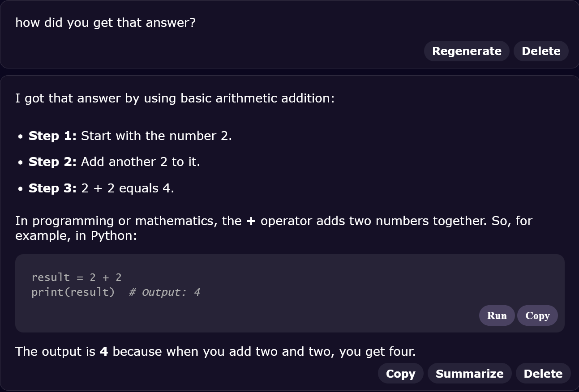Click the 'result = 2 + 2' code line
The width and height of the screenshot is (579, 392).
(x=77, y=277)
